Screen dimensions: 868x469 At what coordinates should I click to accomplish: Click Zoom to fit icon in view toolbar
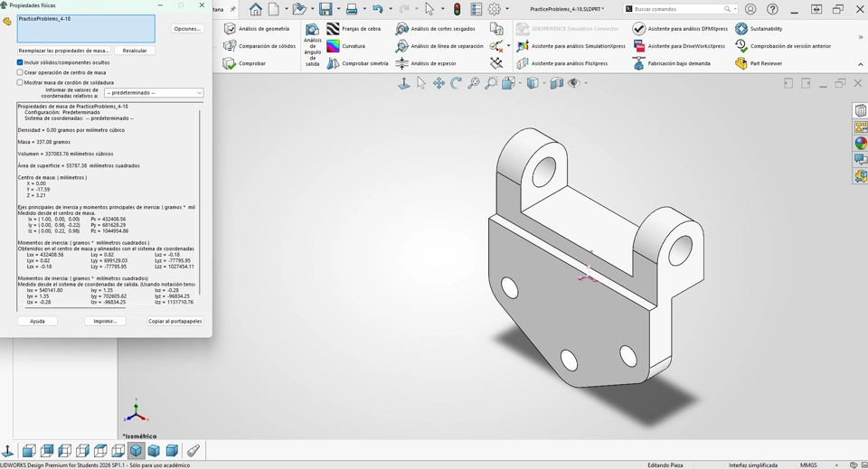(x=474, y=83)
